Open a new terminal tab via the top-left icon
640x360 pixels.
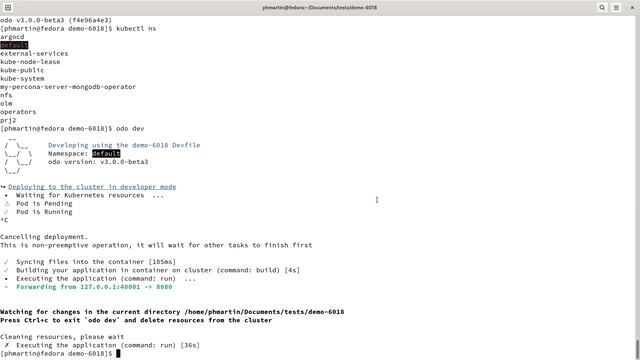[8, 7]
